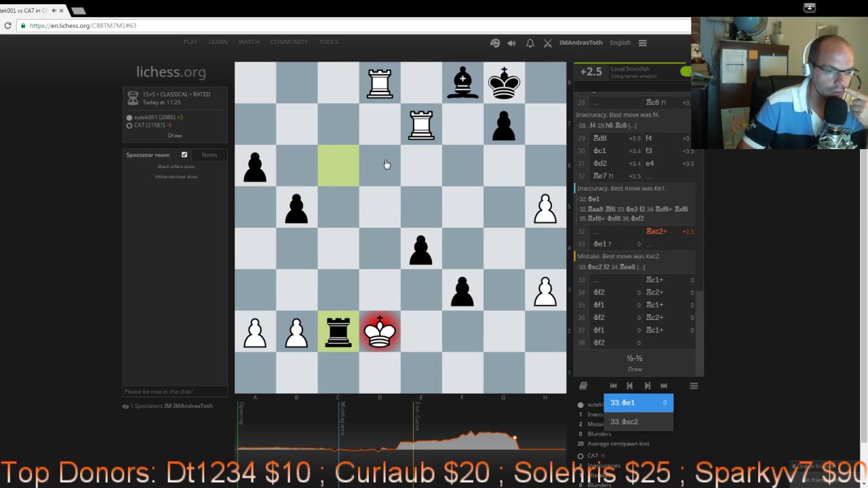The width and height of the screenshot is (868, 488).
Task: Open the analysis menu hamburger icon
Action: [x=694, y=386]
